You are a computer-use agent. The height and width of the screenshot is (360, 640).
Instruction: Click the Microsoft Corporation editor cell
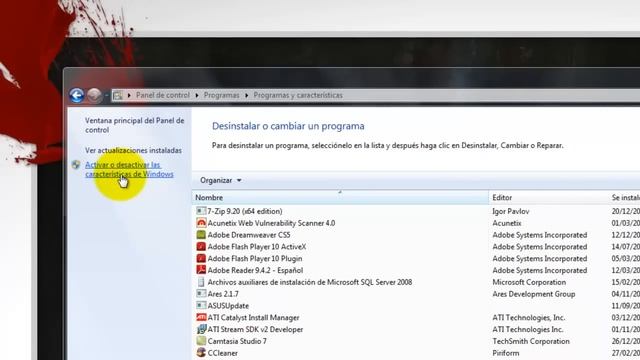pos(529,282)
